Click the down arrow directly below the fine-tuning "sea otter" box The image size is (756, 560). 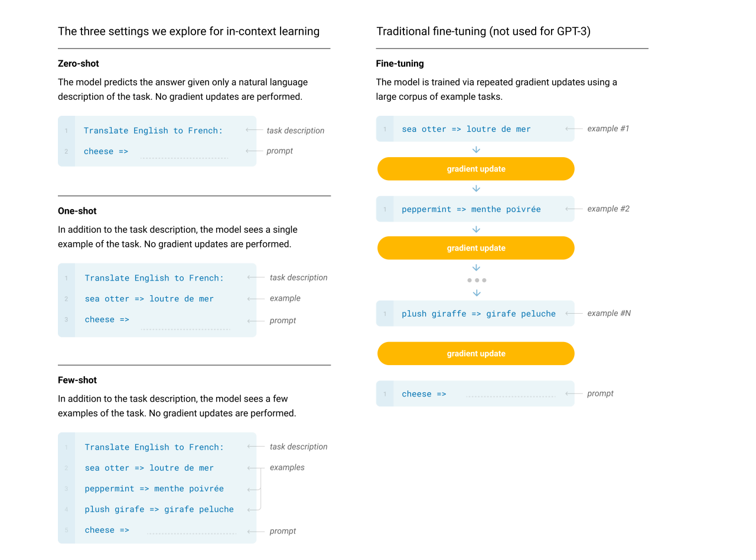476,149
